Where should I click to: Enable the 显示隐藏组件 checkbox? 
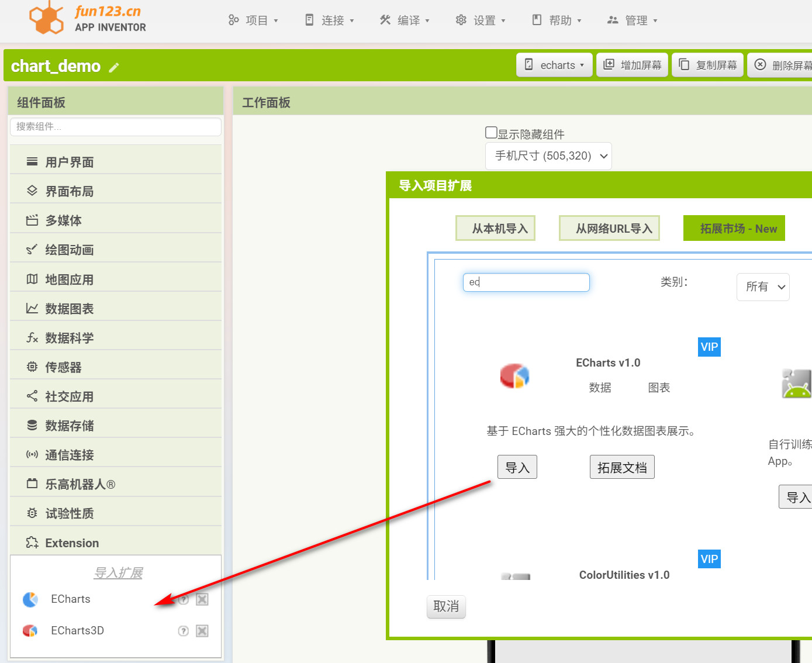coord(492,133)
